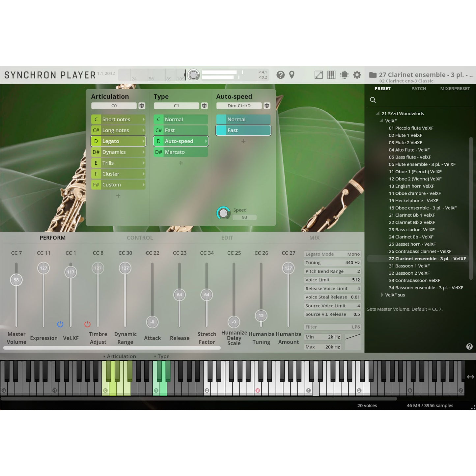The height and width of the screenshot is (476, 476).
Task: Open the CPU chip icon in header
Action: pyautogui.click(x=344, y=75)
